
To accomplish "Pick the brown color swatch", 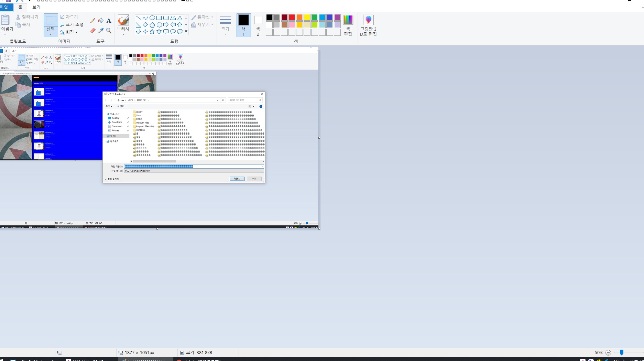I will click(284, 25).
